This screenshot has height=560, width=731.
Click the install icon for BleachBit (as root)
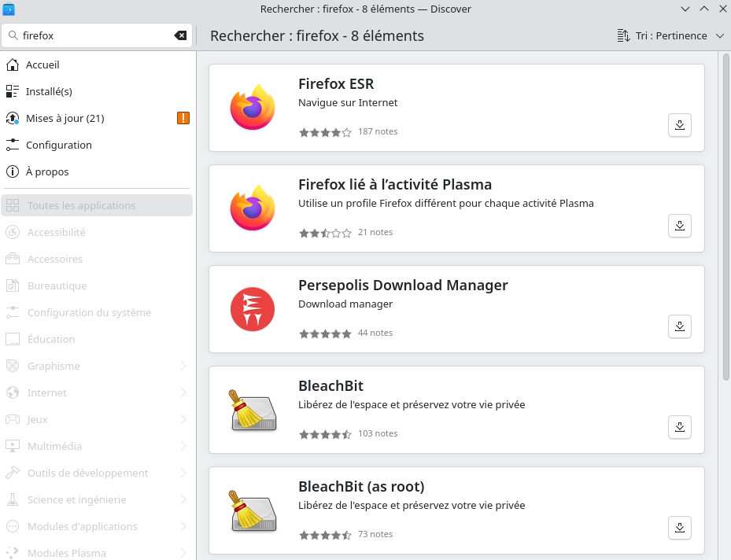click(680, 528)
